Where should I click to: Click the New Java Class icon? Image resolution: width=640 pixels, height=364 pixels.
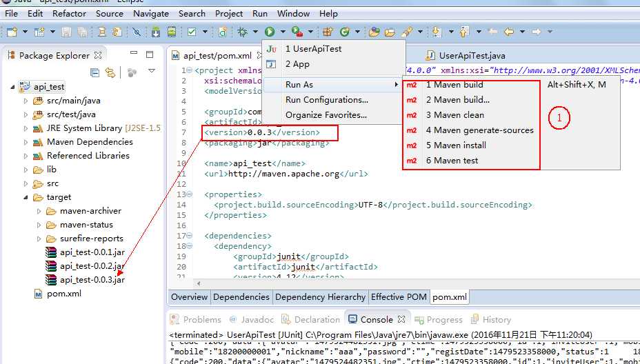click(x=345, y=32)
